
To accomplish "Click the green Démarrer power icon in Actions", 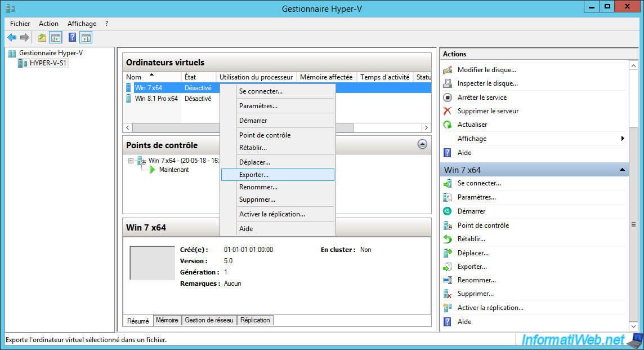I will tap(448, 211).
